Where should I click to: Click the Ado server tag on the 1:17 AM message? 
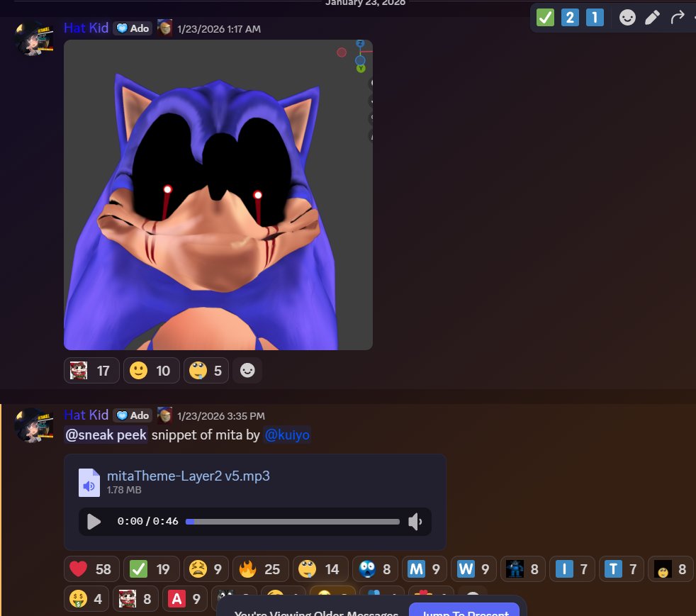click(133, 28)
